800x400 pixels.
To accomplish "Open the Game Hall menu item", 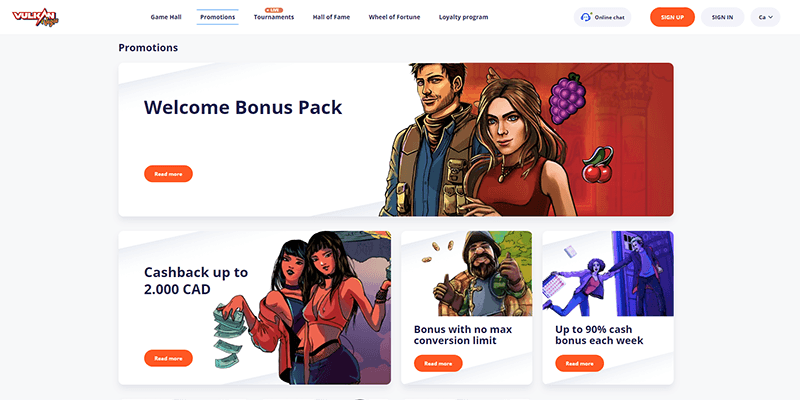I will click(x=166, y=17).
